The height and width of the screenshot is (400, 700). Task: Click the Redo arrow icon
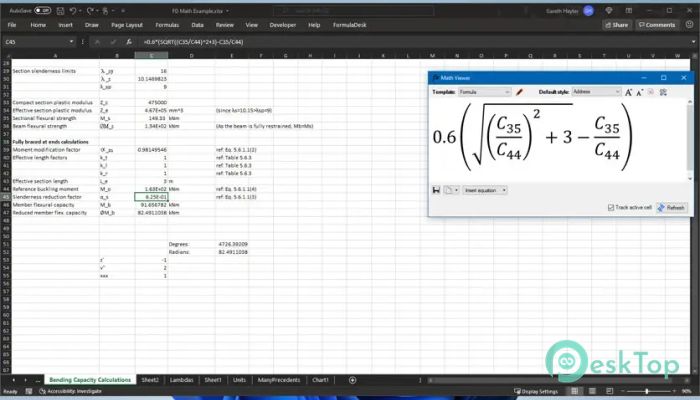90,10
